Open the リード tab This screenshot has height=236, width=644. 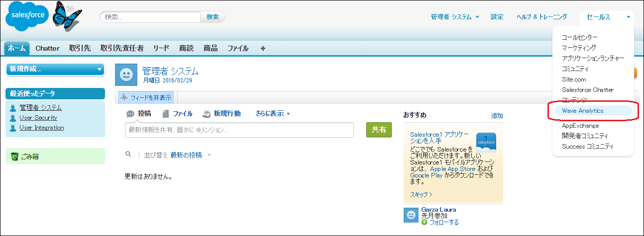pyautogui.click(x=161, y=48)
